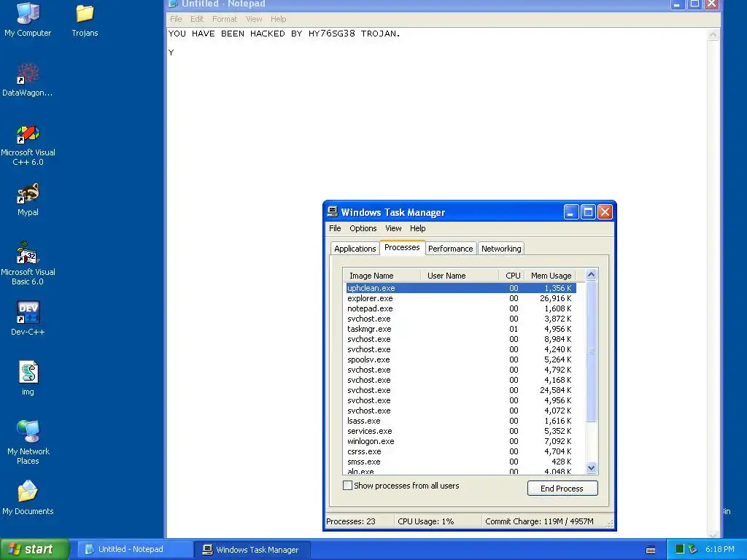Image resolution: width=747 pixels, height=560 pixels.
Task: Select smss.exe process row
Action: click(461, 462)
